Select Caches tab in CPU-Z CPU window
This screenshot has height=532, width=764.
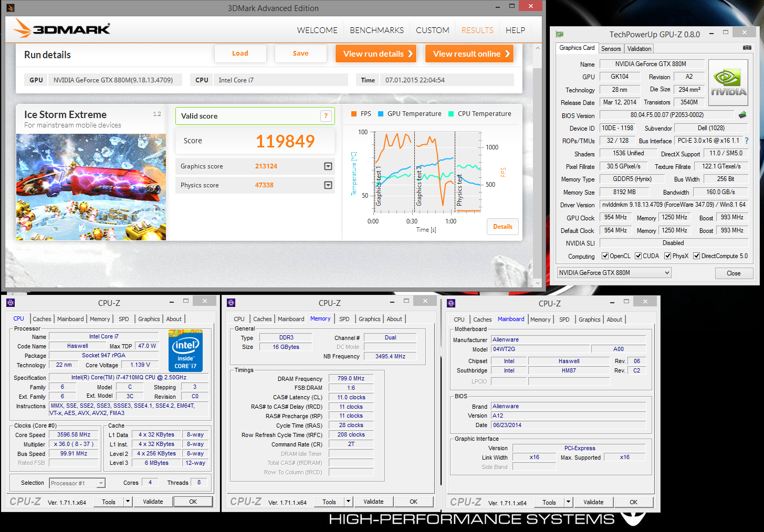click(x=42, y=319)
